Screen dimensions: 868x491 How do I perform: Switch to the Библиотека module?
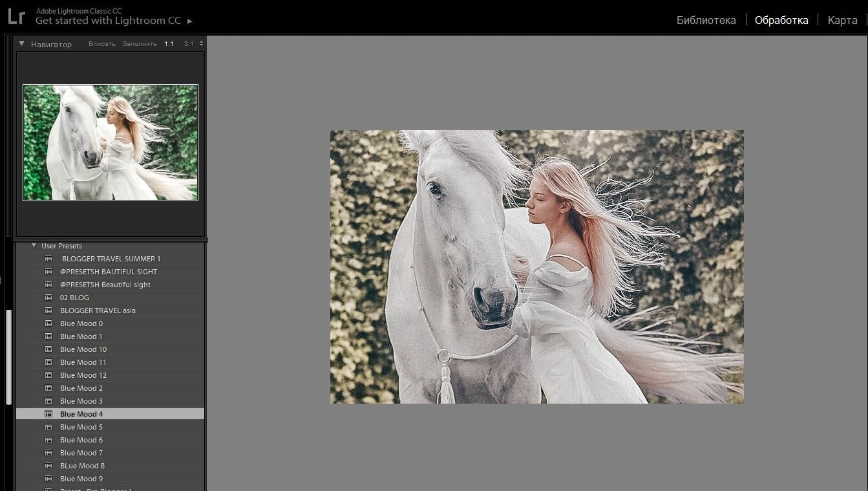click(x=706, y=20)
